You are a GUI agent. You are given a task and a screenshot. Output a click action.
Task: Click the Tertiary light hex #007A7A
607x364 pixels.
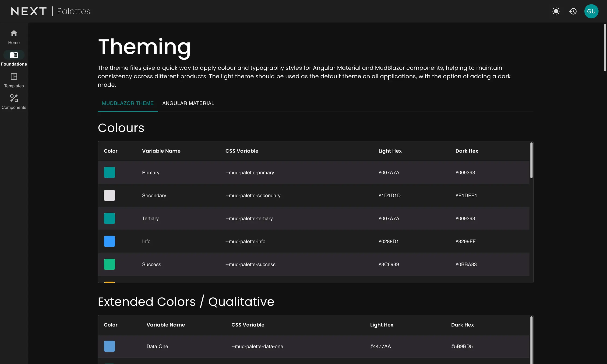click(x=389, y=218)
